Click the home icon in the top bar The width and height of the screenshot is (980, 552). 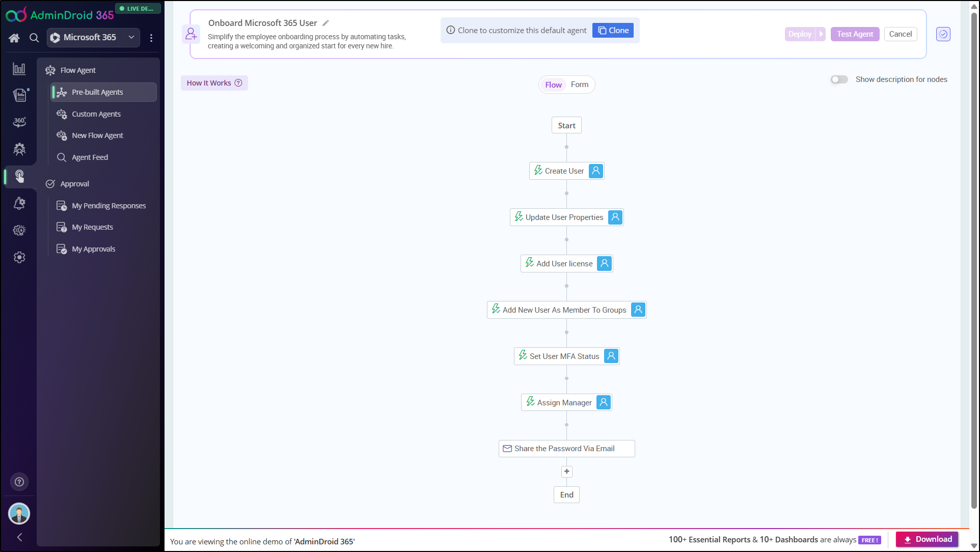tap(14, 38)
